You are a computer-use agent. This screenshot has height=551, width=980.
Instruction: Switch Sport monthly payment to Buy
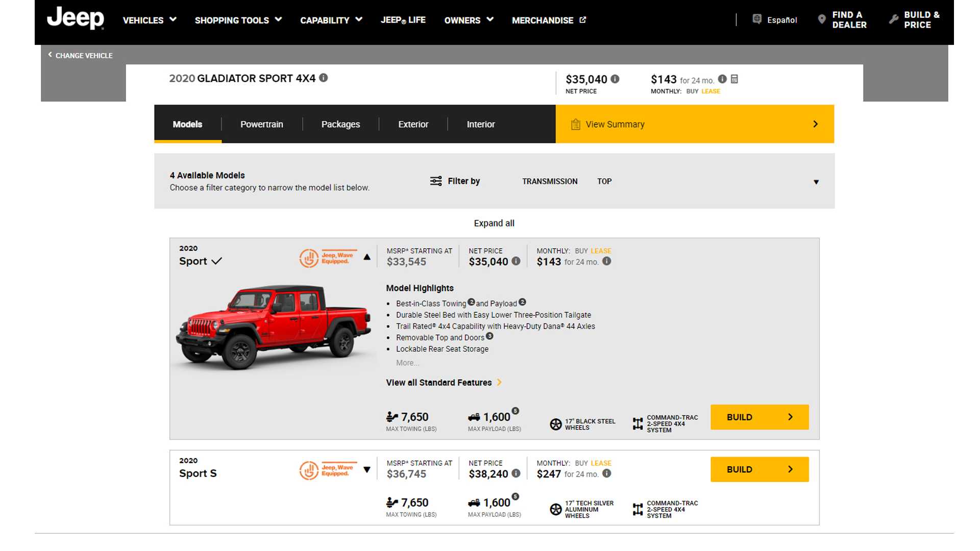581,251
